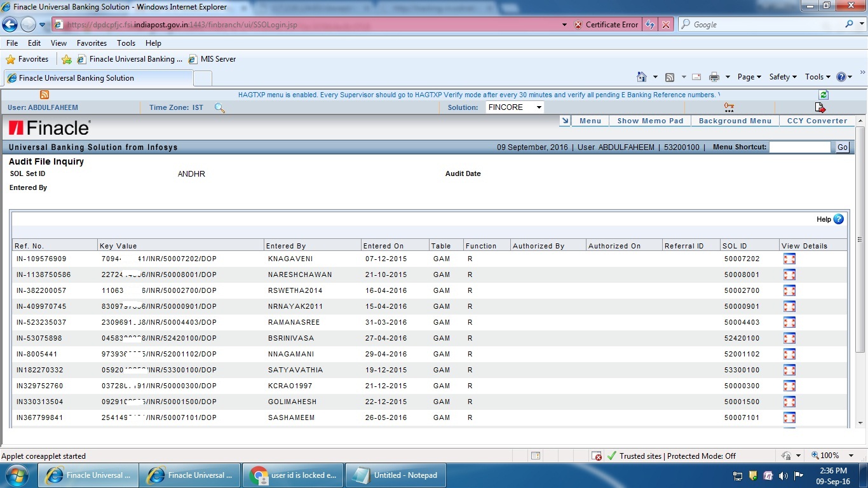Open Untitled Notepad from the taskbar
This screenshot has height=488, width=868.
click(x=395, y=475)
